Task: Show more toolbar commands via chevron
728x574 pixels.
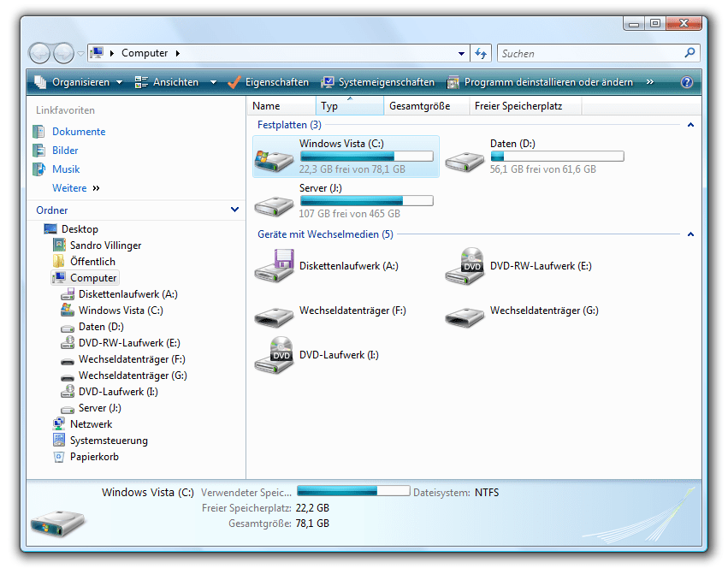Action: 650,82
